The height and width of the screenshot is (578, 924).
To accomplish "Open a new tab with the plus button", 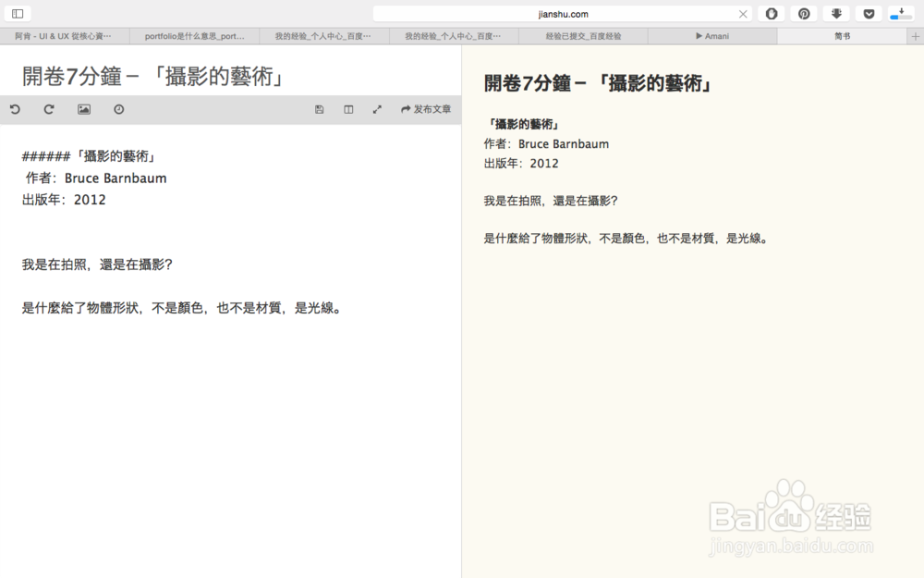I will [x=915, y=35].
